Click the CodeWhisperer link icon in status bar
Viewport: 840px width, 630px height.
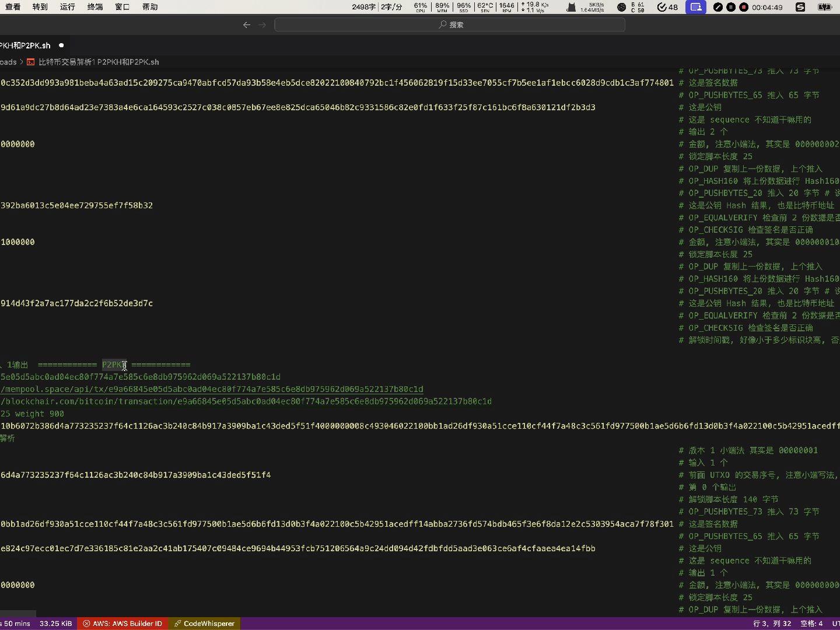click(x=177, y=624)
